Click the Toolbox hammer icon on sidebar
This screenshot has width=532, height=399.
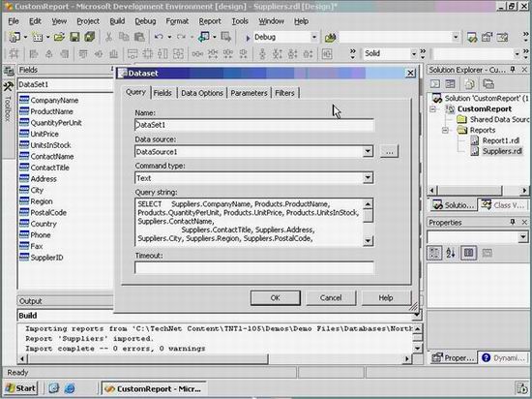pos(8,86)
